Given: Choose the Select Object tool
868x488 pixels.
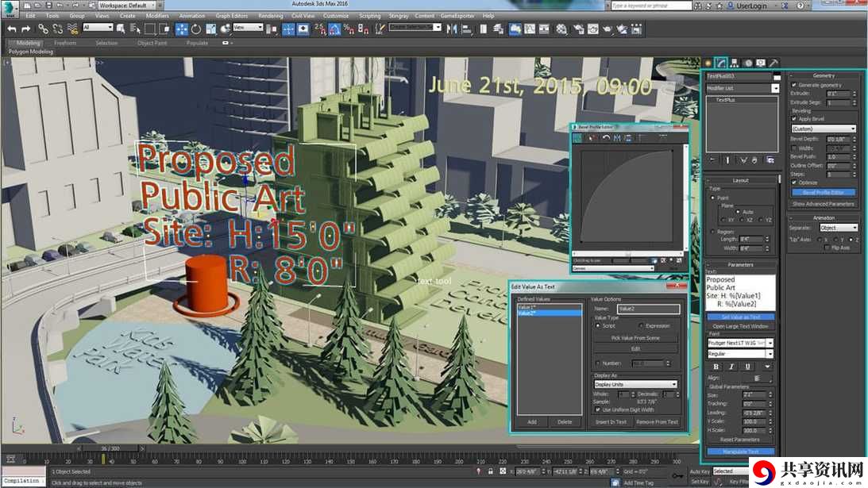Looking at the screenshot, I should (121, 29).
